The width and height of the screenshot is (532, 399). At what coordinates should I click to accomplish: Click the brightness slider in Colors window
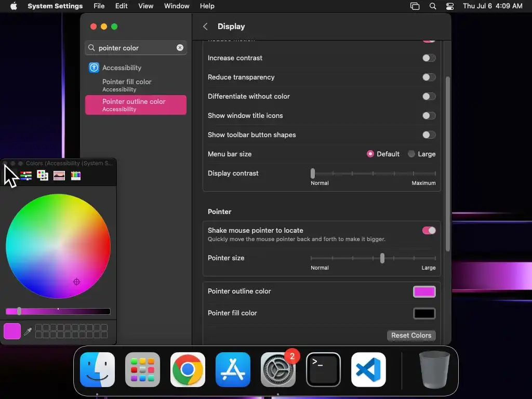pos(58,312)
